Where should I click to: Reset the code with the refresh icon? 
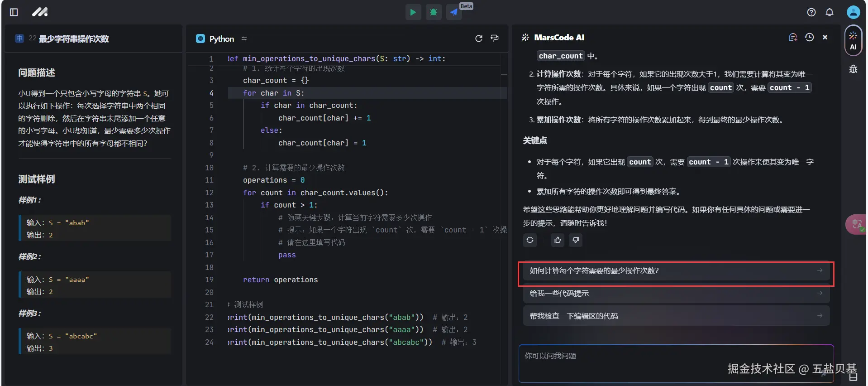pos(479,39)
